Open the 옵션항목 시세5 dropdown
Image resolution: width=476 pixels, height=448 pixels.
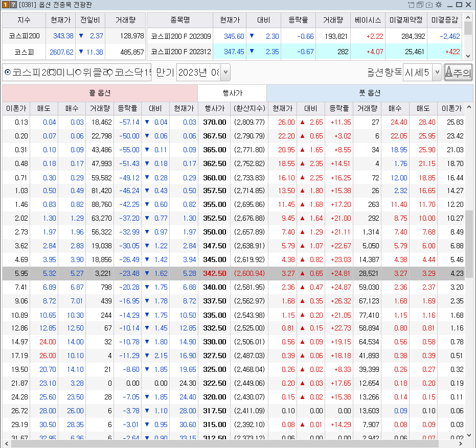(x=437, y=72)
